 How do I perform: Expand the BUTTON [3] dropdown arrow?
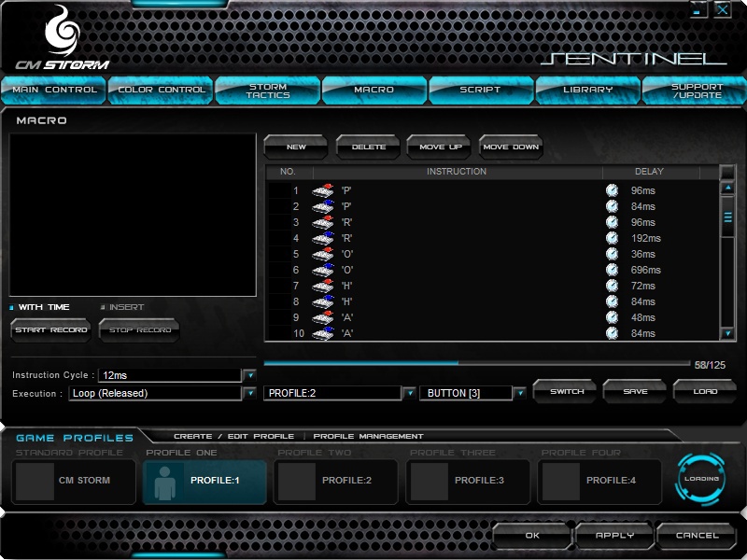point(520,393)
